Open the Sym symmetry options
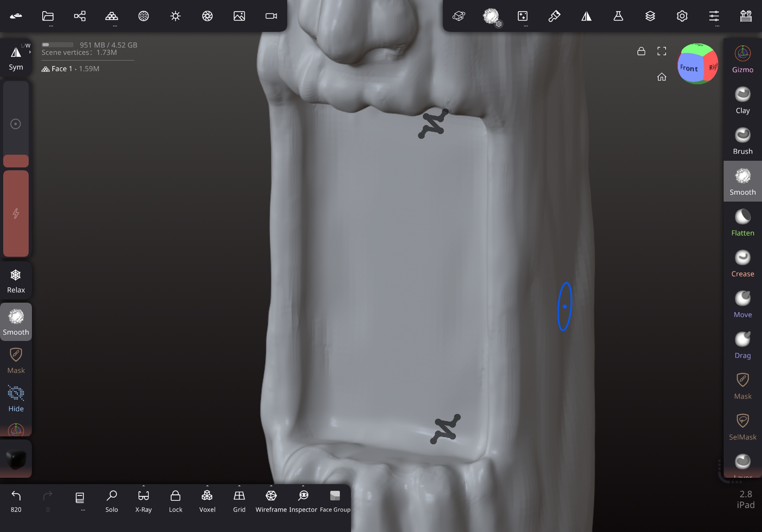The image size is (762, 532). click(16, 58)
